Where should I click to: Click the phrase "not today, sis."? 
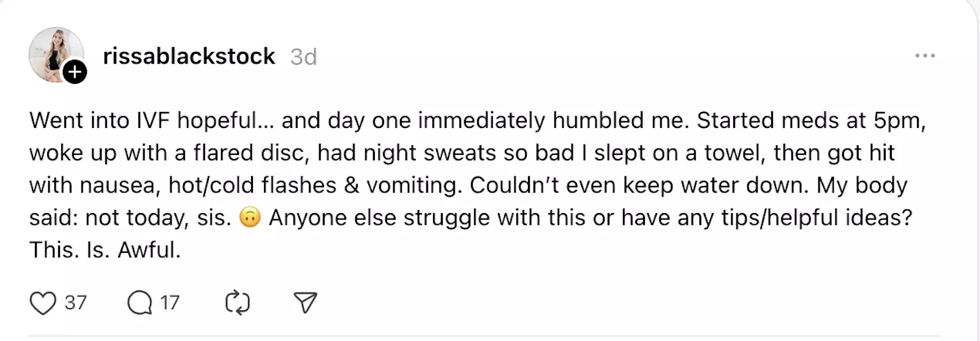tap(158, 218)
